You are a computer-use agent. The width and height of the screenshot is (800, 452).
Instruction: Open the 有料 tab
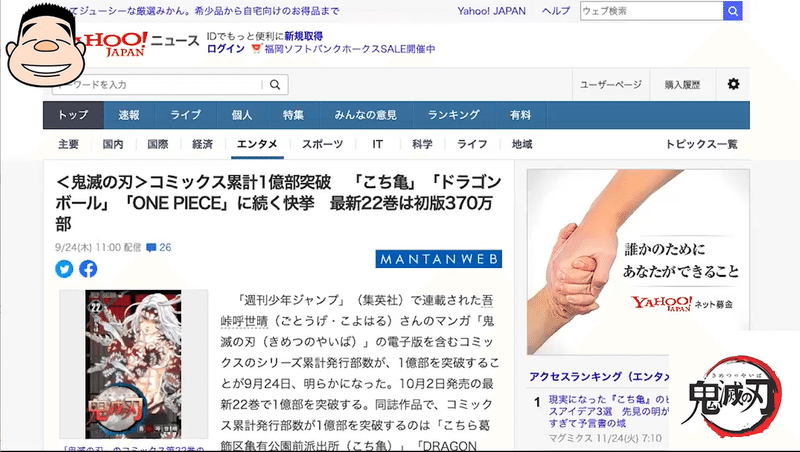[x=520, y=115]
